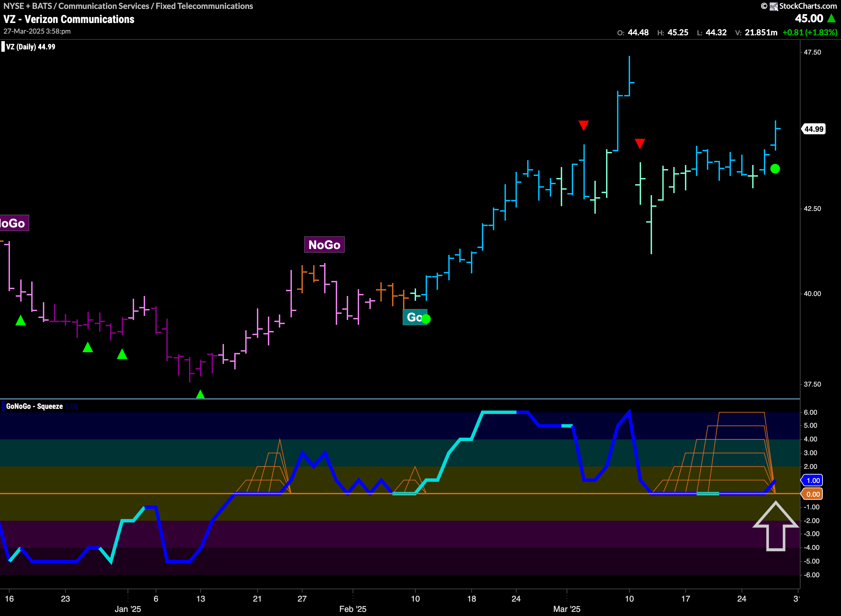Click the VZ - Verizon Communications title
The width and height of the screenshot is (841, 616).
[69, 19]
